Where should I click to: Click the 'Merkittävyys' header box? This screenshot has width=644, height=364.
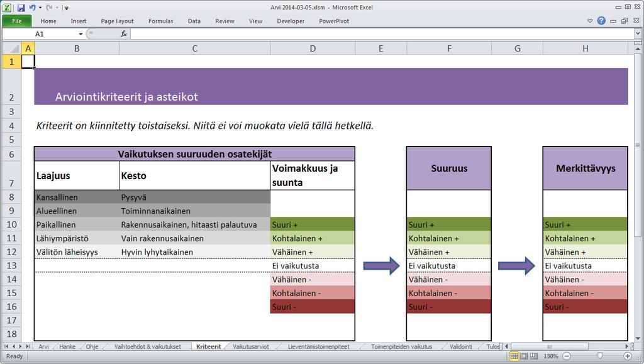click(586, 168)
